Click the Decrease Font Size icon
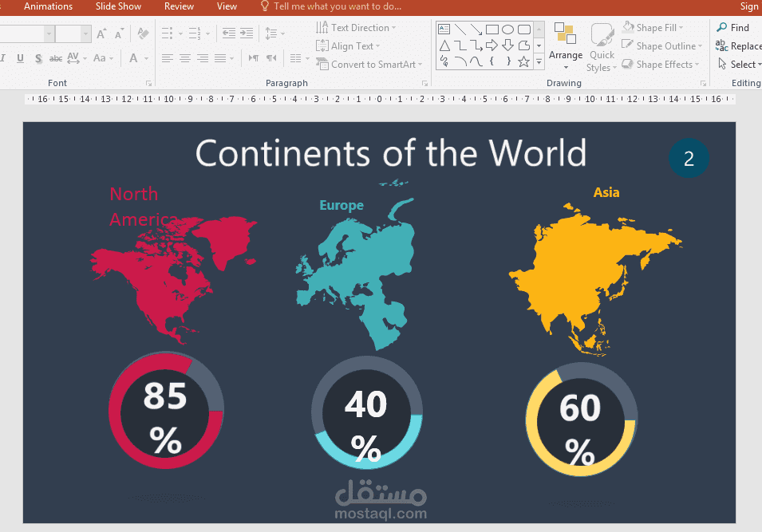The width and height of the screenshot is (762, 532). [x=119, y=33]
